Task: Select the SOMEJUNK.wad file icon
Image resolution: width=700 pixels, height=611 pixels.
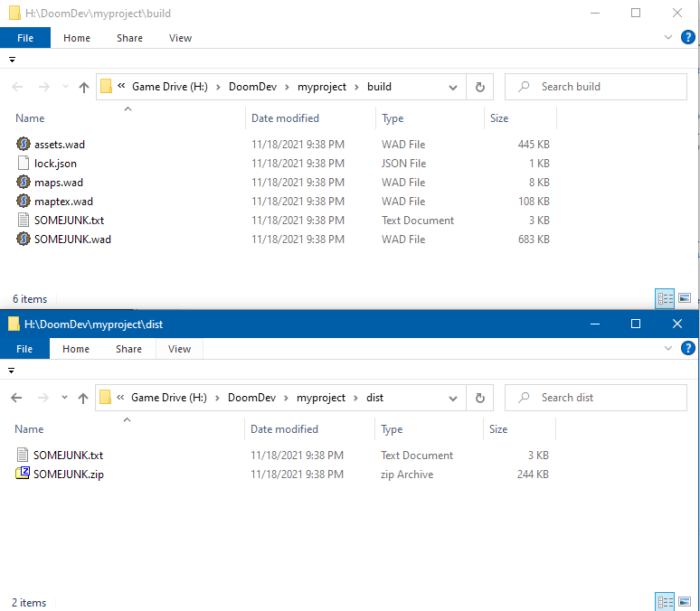Action: pos(24,239)
